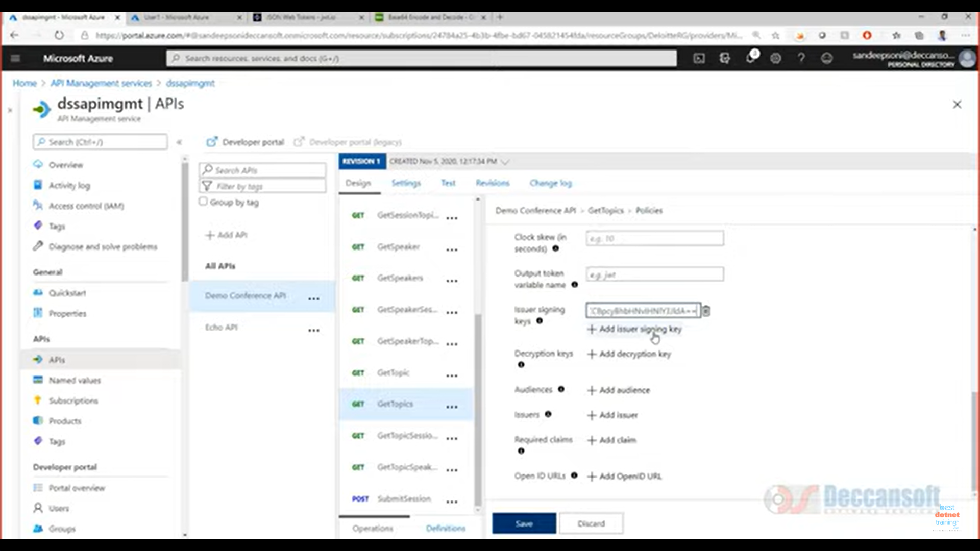Reload the browser page
Viewport: 980px width, 551px height.
click(x=59, y=35)
